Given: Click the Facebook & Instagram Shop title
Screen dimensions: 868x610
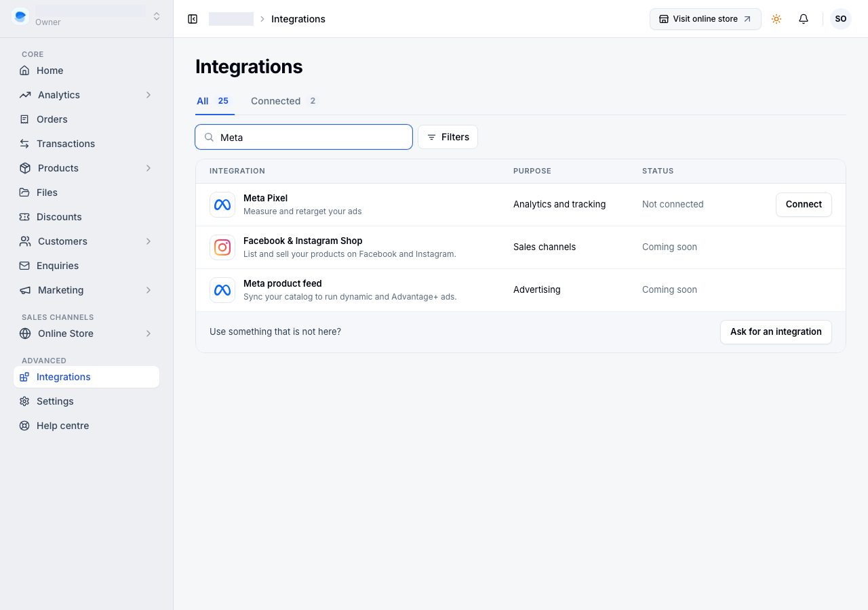Looking at the screenshot, I should 303,241.
